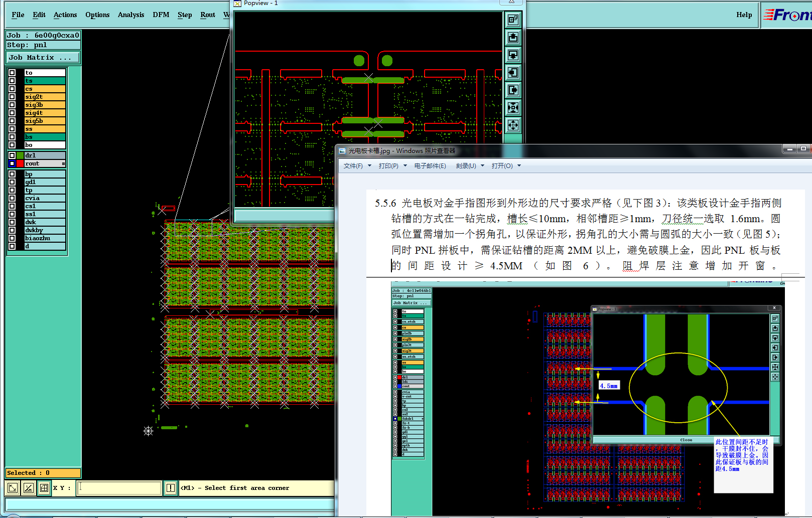Select the dwk layer name
Image resolution: width=812 pixels, height=518 pixels.
45,222
